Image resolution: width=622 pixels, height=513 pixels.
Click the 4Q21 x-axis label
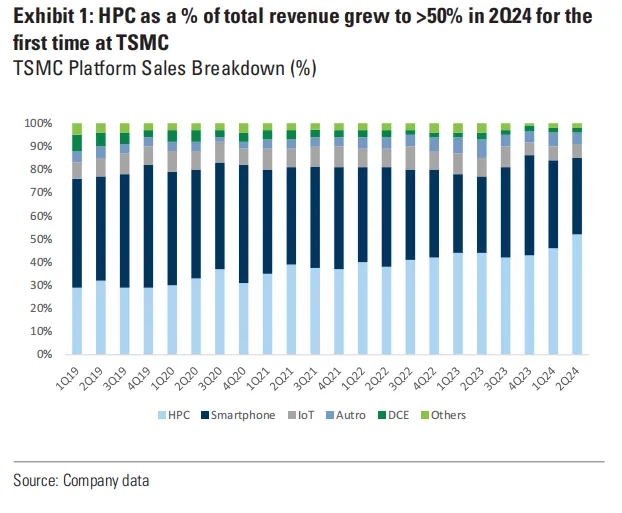330,379
